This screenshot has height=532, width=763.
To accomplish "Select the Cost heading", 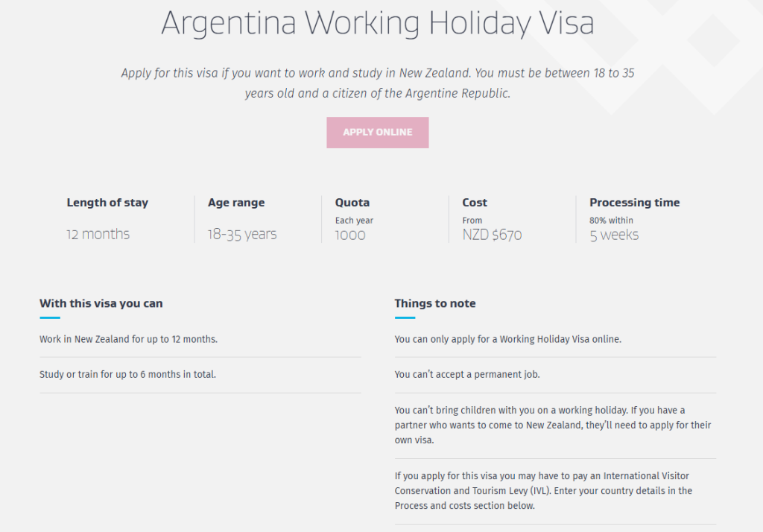I will pos(475,203).
